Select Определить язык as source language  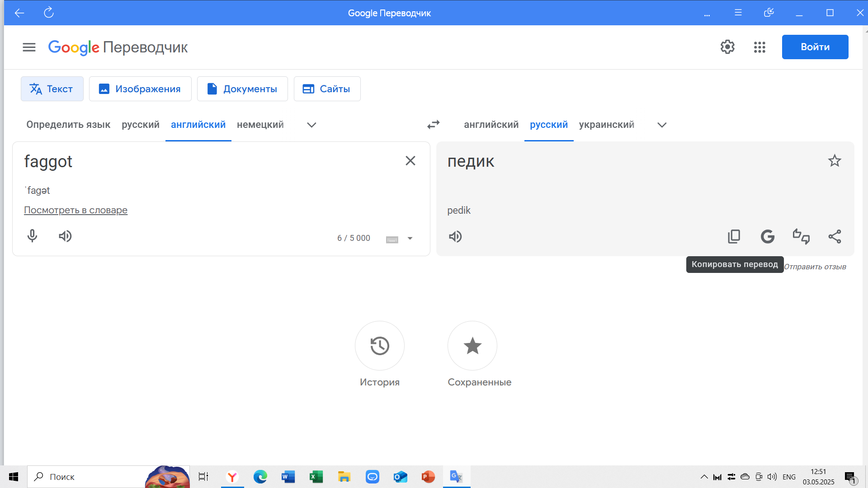[68, 125]
